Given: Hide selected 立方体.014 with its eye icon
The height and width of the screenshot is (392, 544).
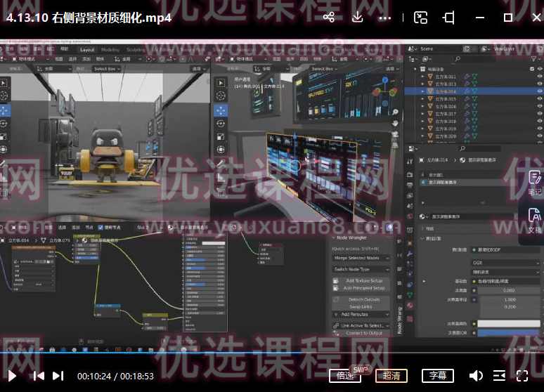Looking at the screenshot, I should [x=540, y=91].
